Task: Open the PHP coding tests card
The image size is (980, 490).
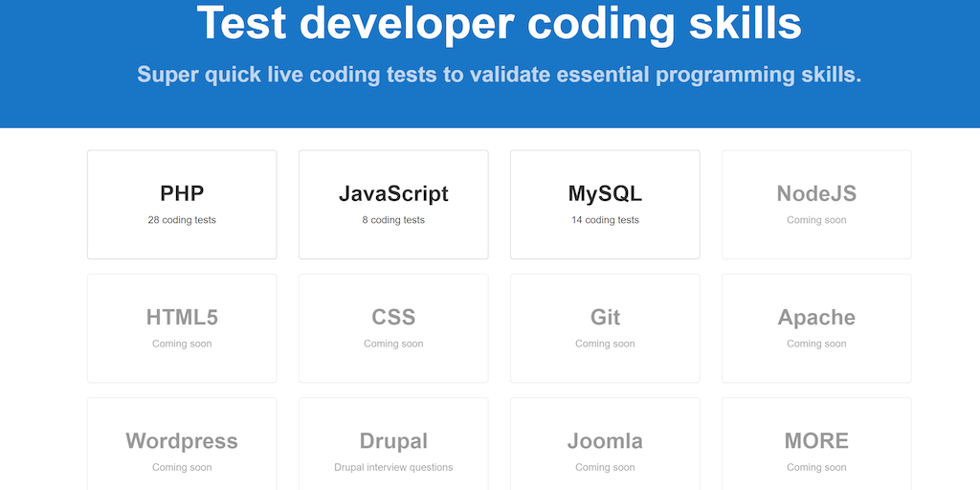Action: (182, 204)
